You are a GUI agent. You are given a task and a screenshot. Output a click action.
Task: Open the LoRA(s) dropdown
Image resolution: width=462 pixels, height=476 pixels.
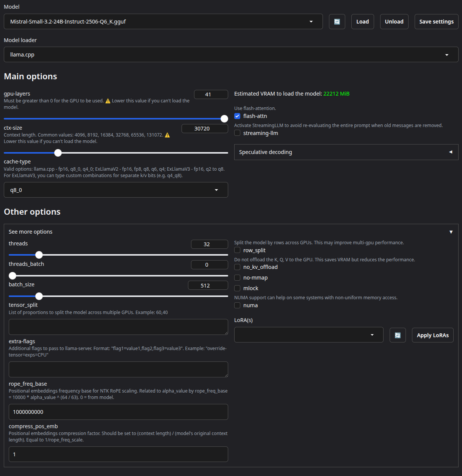[309, 335]
